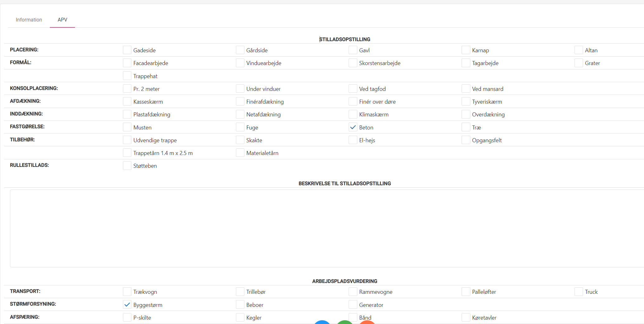Click the orange round floating button
The width and height of the screenshot is (644, 324).
tap(367, 322)
